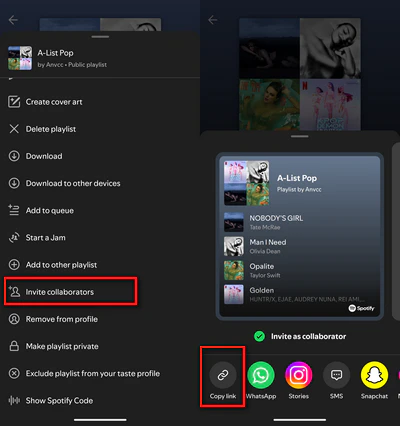Choose Remove from profile text
The width and height of the screenshot is (400, 426).
62,319
